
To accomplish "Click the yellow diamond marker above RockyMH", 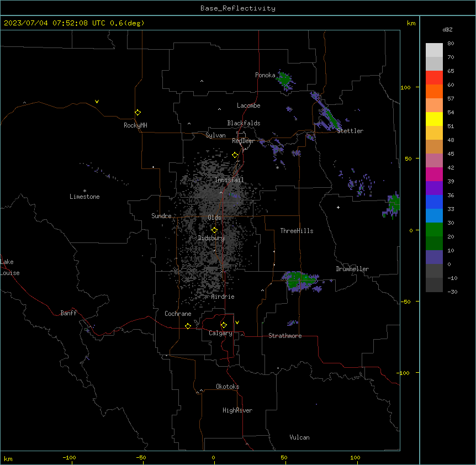I will (138, 113).
